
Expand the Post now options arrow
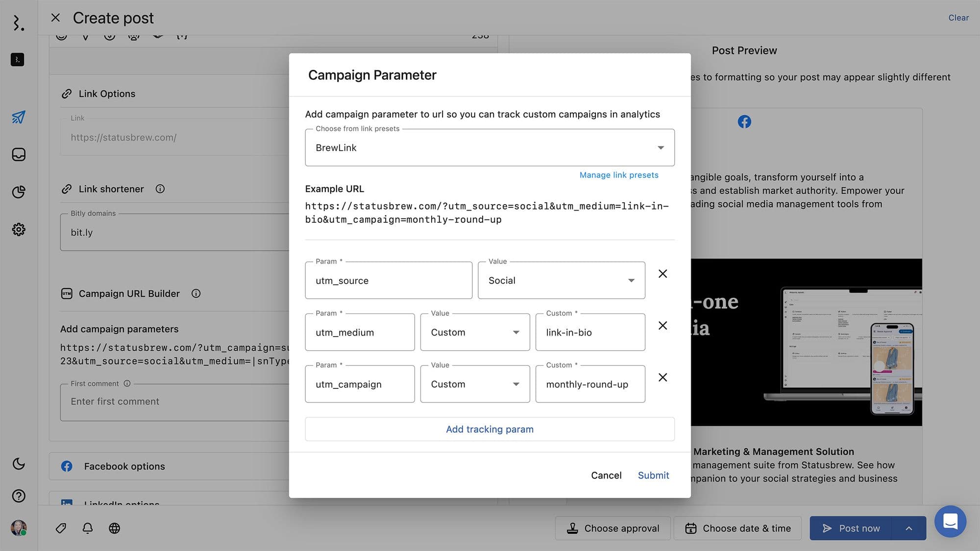(909, 528)
